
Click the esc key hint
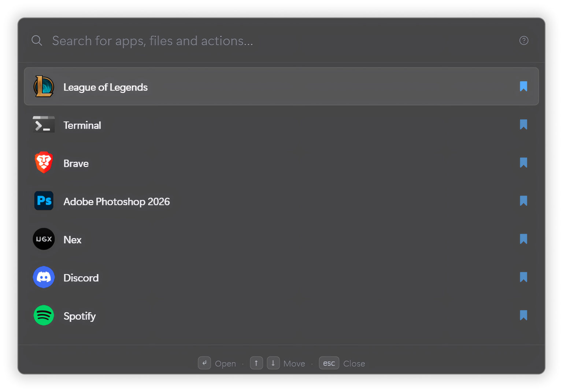329,363
